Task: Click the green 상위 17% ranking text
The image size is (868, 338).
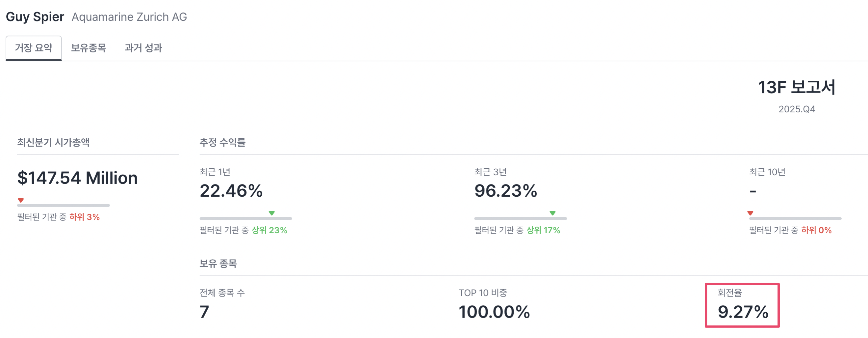Action: 543,230
